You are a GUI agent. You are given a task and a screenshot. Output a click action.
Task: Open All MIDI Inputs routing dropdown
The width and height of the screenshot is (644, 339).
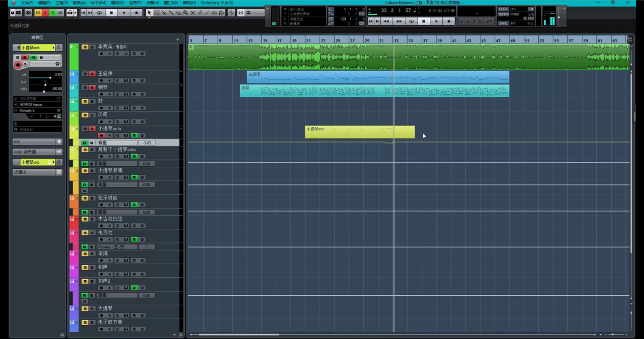[37, 104]
